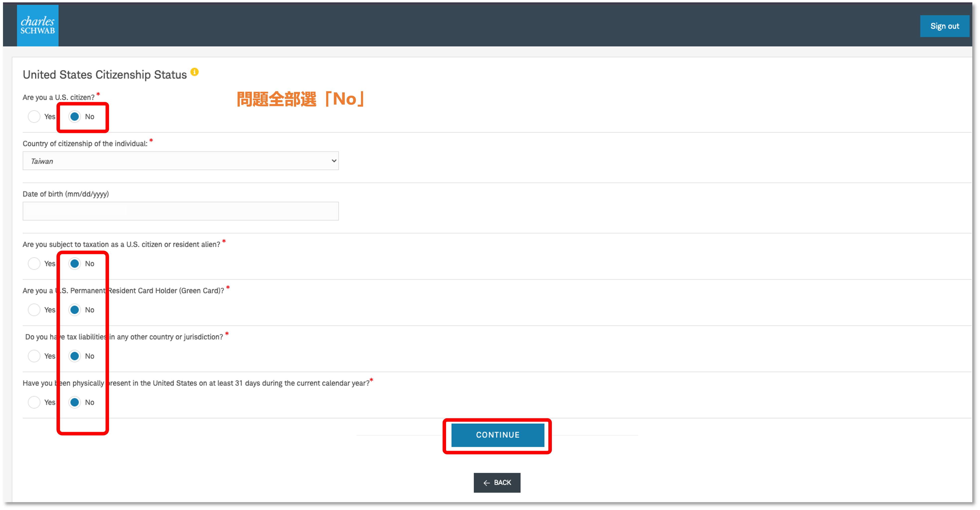Click the back arrow icon on BACK button
Image resolution: width=980 pixels, height=510 pixels.
coord(486,483)
